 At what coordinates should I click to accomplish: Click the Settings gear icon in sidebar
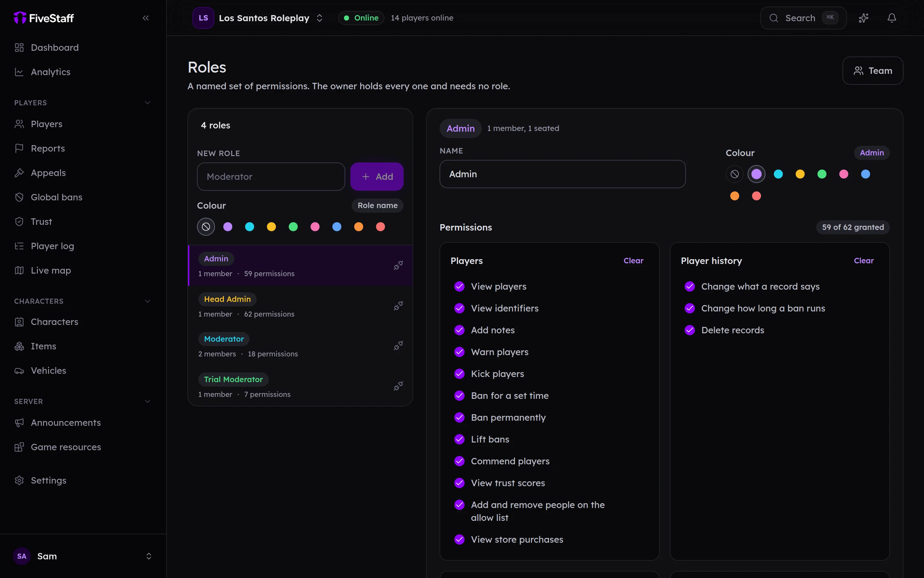[19, 480]
